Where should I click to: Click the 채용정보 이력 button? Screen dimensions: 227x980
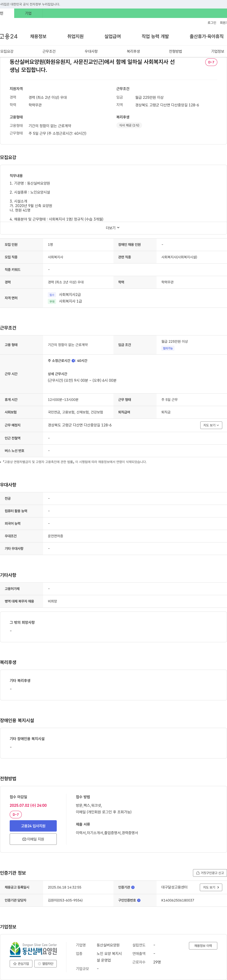pos(203,946)
